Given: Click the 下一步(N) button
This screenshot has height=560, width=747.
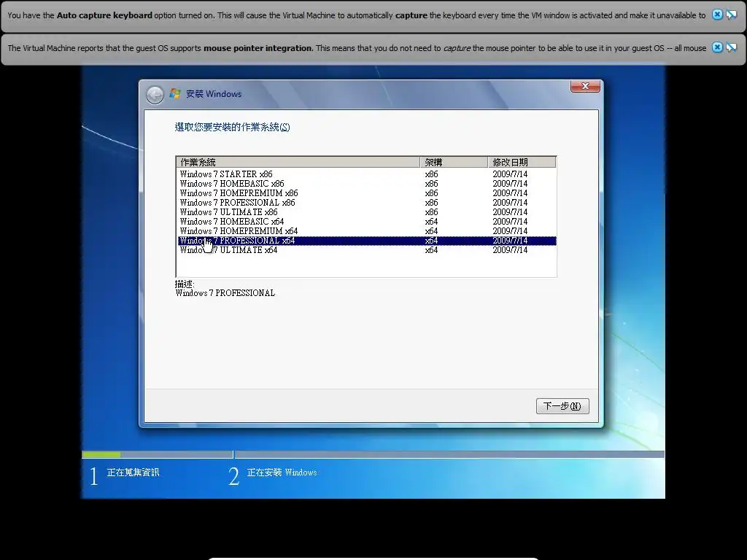Looking at the screenshot, I should pyautogui.click(x=562, y=406).
